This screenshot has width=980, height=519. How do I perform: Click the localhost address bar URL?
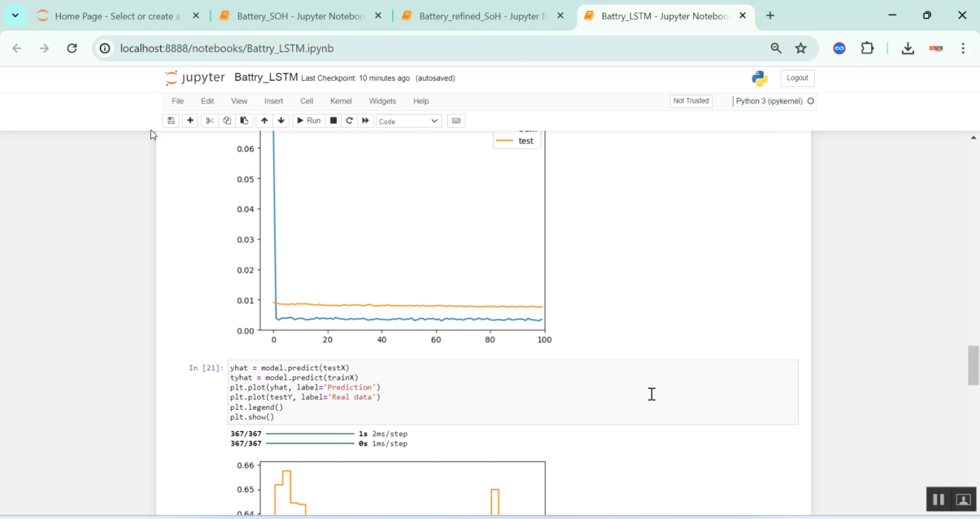(227, 48)
